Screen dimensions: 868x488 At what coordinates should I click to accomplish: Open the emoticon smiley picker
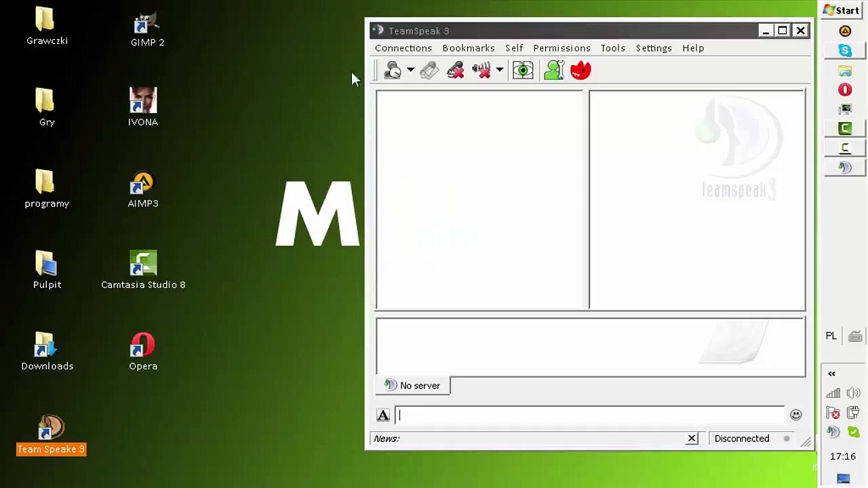(x=796, y=415)
